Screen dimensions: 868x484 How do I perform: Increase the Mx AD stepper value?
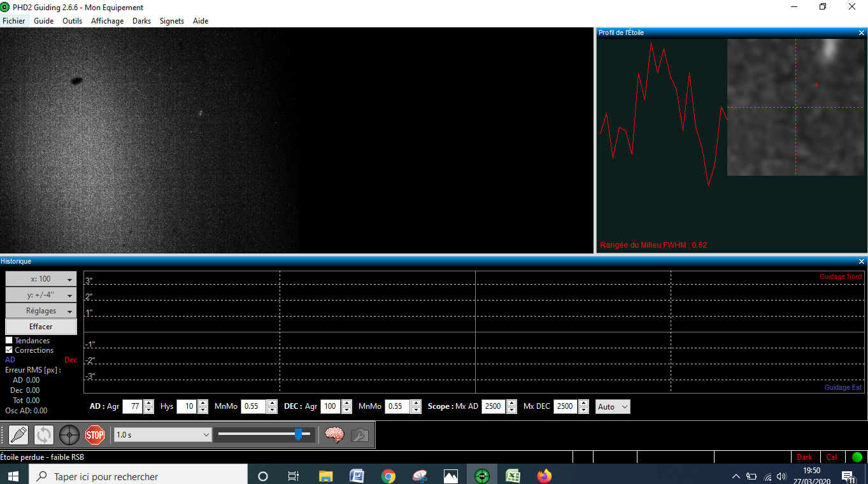[511, 403]
